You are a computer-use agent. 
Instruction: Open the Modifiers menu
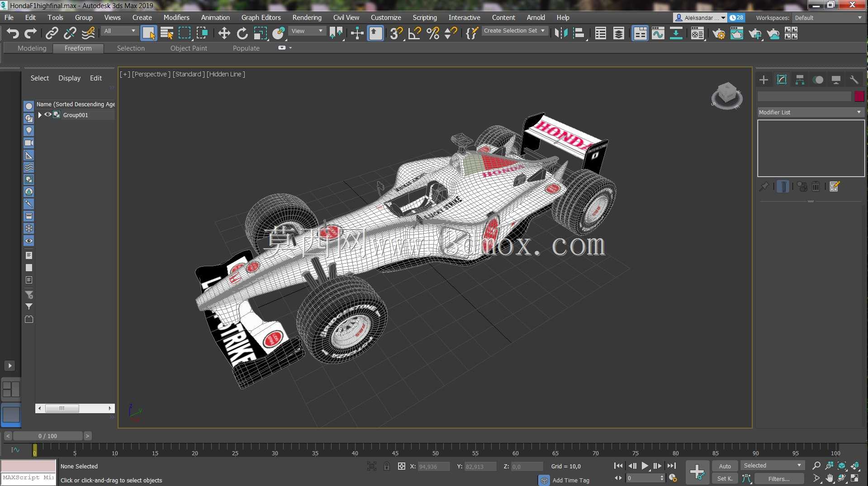[x=176, y=17]
